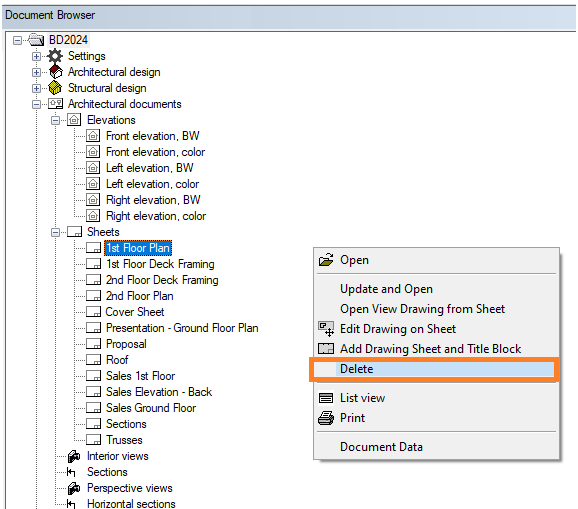This screenshot has height=509, width=578.
Task: Click the Architectural design house icon
Action: (x=55, y=72)
